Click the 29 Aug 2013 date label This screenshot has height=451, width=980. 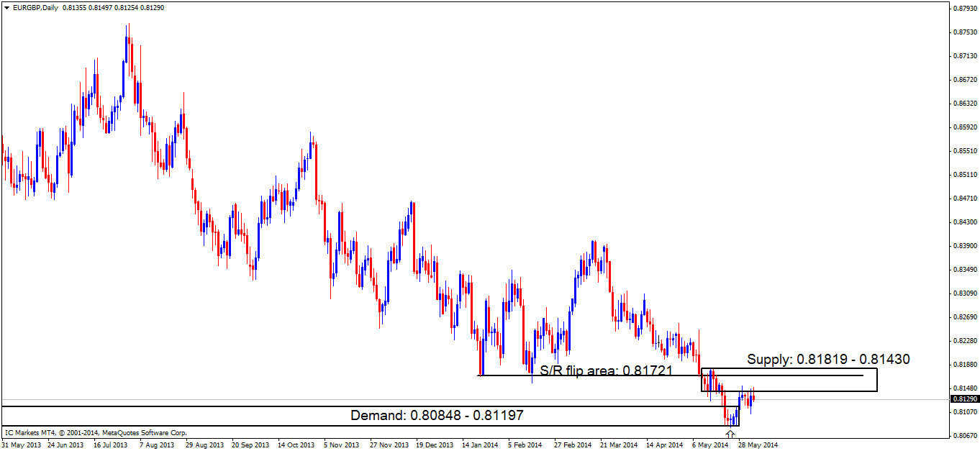point(204,445)
